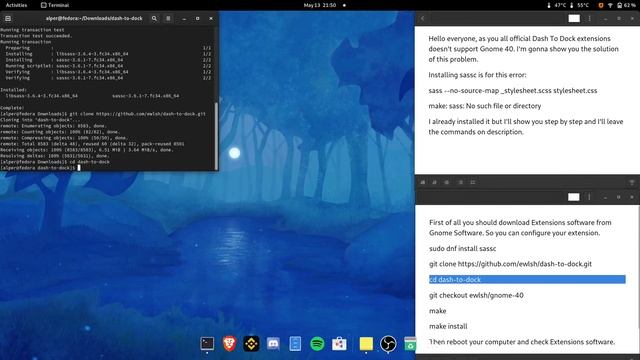Screen dimensions: 640x360
Task: Open the blue document app in the dock
Action: coord(295,344)
